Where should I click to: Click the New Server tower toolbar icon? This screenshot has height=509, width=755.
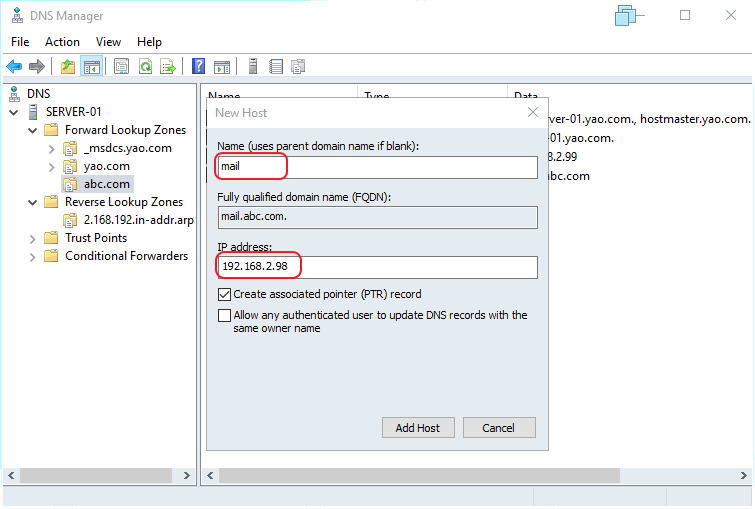click(x=253, y=66)
